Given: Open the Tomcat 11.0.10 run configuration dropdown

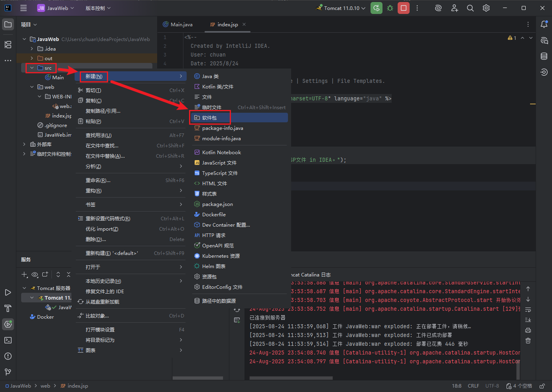Looking at the screenshot, I should pyautogui.click(x=341, y=8).
